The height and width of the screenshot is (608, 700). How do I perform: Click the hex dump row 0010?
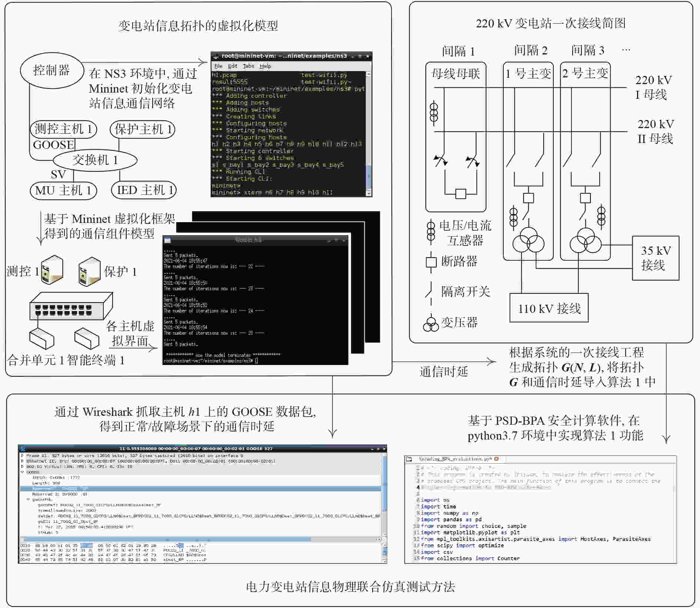coord(113,545)
